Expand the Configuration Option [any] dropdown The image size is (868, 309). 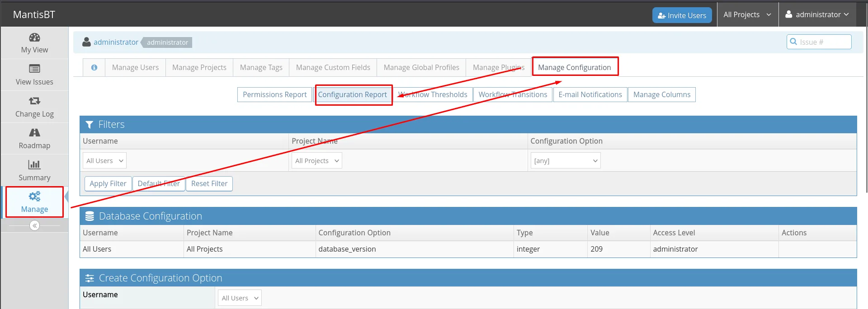pos(566,161)
